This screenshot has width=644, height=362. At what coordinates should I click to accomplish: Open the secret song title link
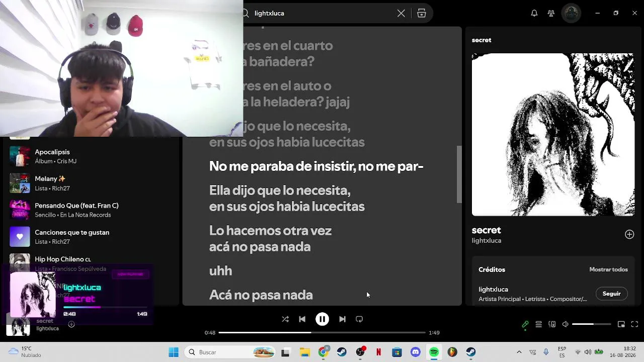click(486, 230)
